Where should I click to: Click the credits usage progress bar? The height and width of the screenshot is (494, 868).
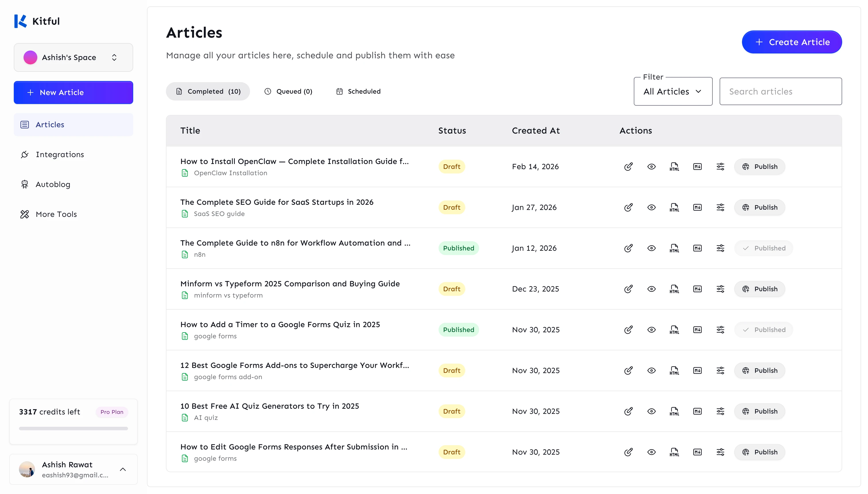[73, 429]
